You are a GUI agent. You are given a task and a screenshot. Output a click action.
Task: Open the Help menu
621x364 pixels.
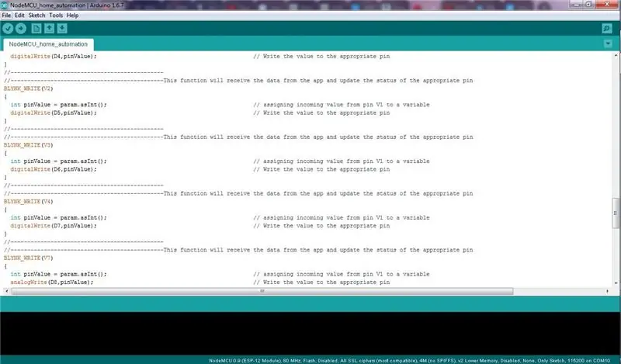click(72, 16)
